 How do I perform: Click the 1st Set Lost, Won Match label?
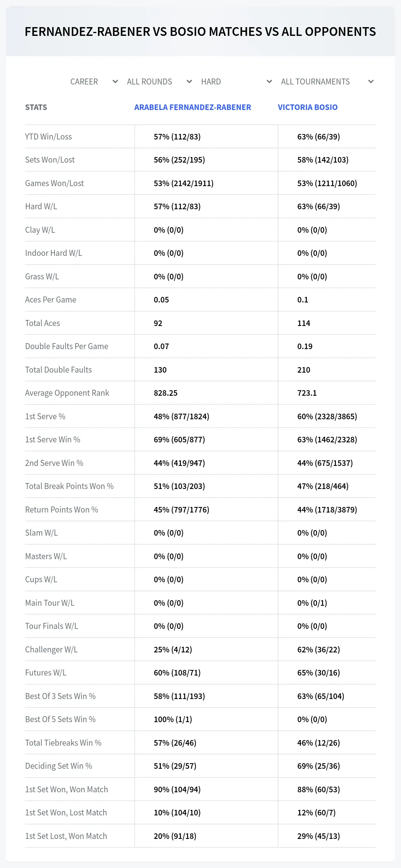coord(66,836)
